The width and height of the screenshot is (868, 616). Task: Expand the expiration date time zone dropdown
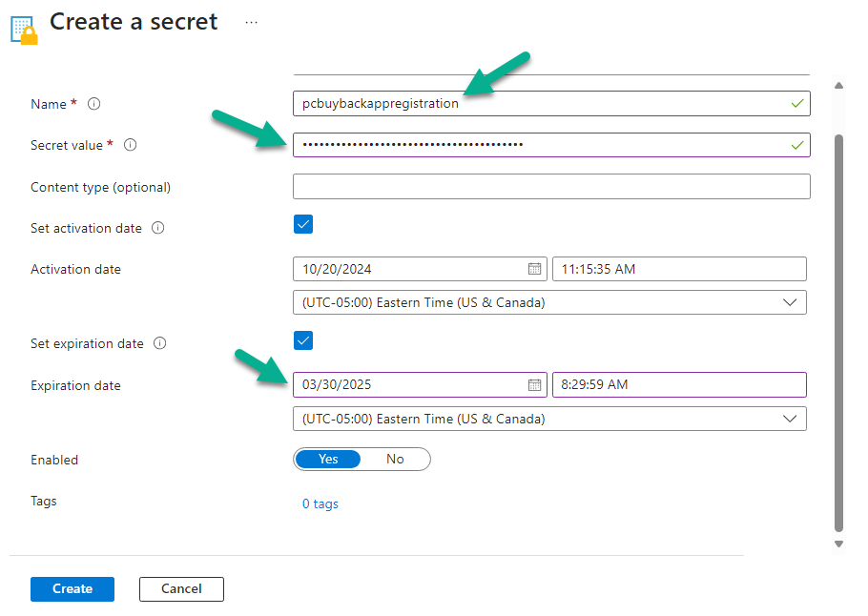(549, 419)
